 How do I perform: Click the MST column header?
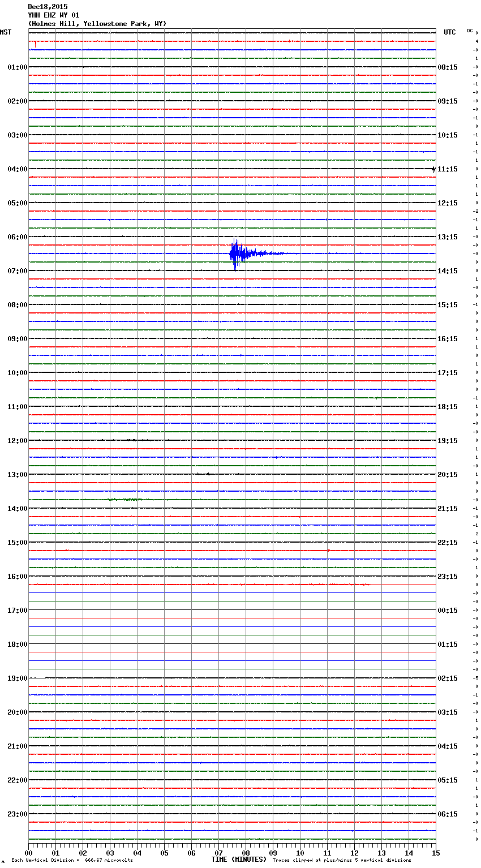click(x=6, y=32)
